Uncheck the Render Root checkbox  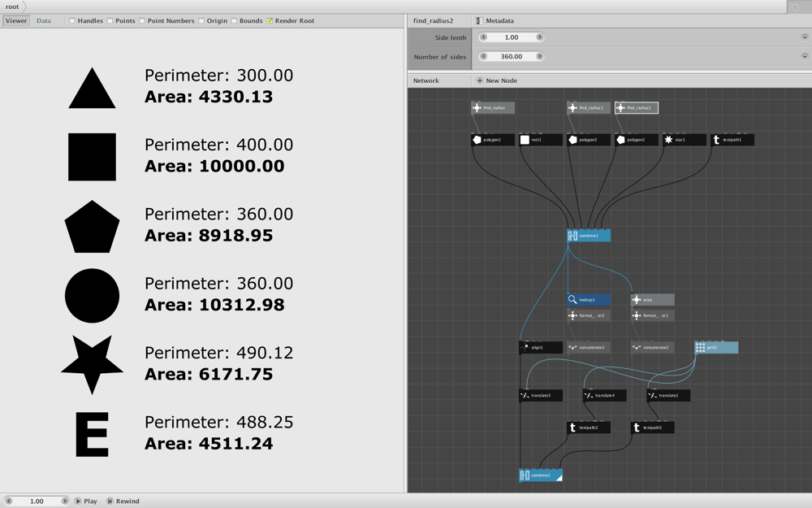(270, 21)
